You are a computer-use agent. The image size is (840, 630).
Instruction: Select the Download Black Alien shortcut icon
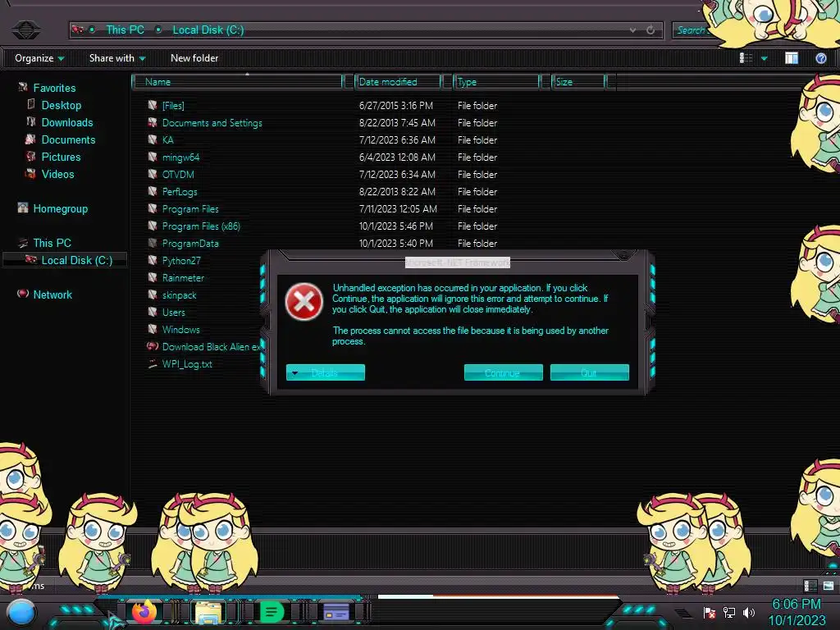pos(153,346)
